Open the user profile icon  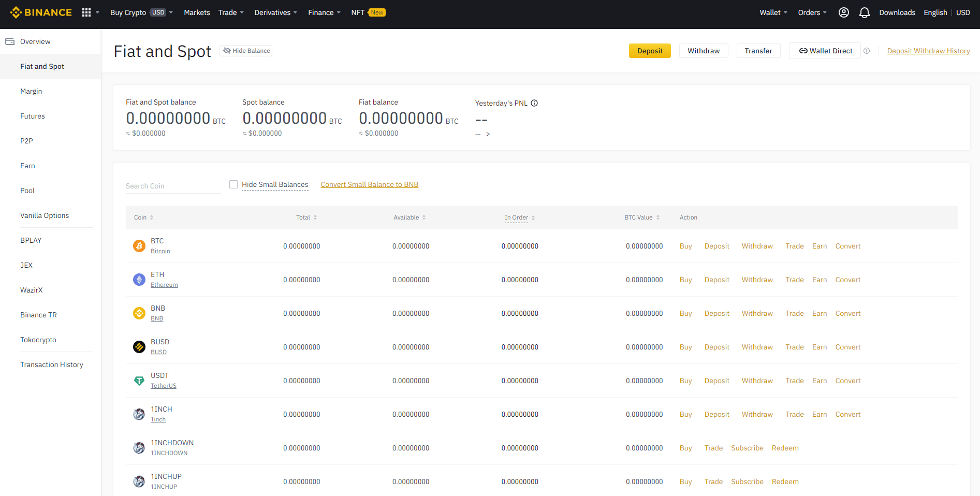[x=844, y=12]
